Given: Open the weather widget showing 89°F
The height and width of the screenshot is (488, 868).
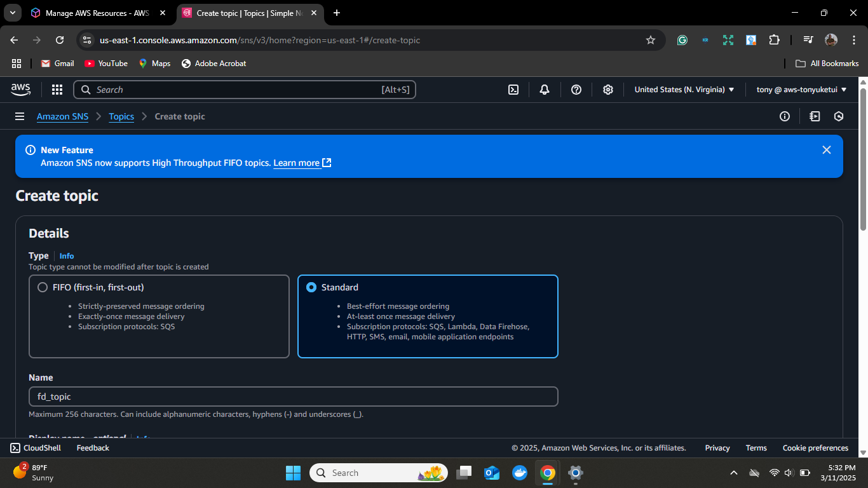Looking at the screenshot, I should 33,472.
